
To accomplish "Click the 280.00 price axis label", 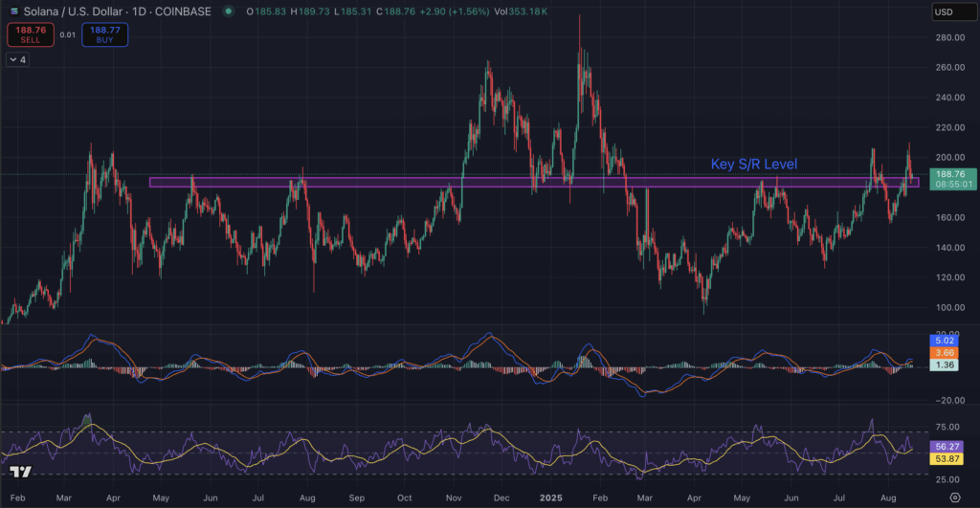I will click(x=950, y=37).
